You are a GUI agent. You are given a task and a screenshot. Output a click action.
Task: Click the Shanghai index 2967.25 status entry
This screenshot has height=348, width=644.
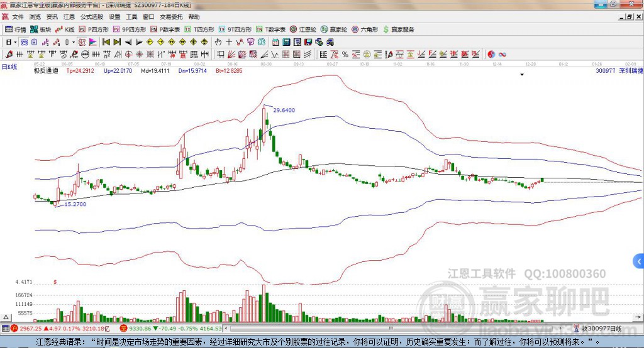[x=60, y=329]
